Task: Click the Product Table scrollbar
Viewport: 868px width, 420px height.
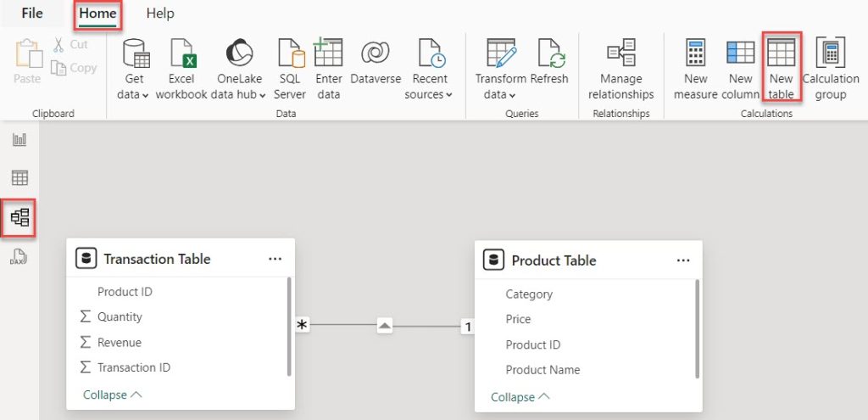Action: (697, 329)
